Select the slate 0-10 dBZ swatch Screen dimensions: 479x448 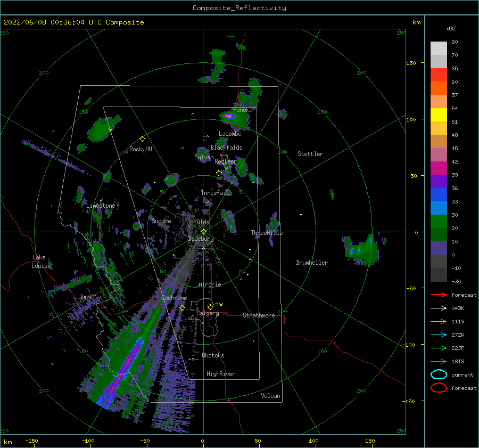pyautogui.click(x=439, y=248)
